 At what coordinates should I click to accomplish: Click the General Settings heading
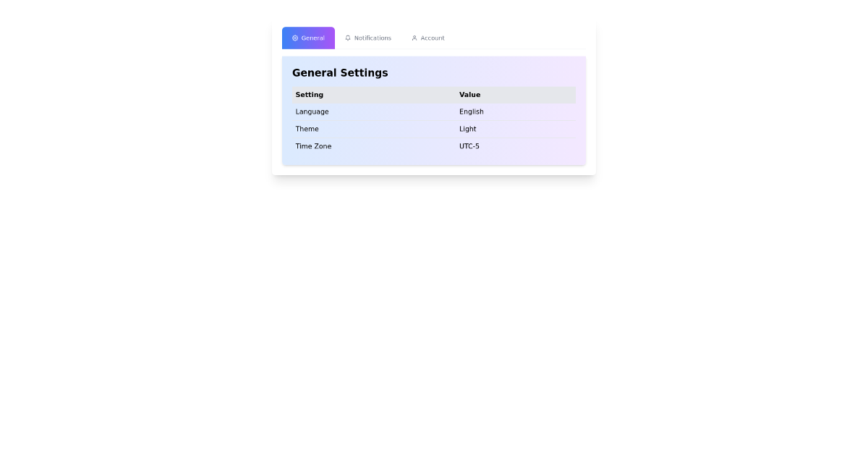[x=340, y=72]
